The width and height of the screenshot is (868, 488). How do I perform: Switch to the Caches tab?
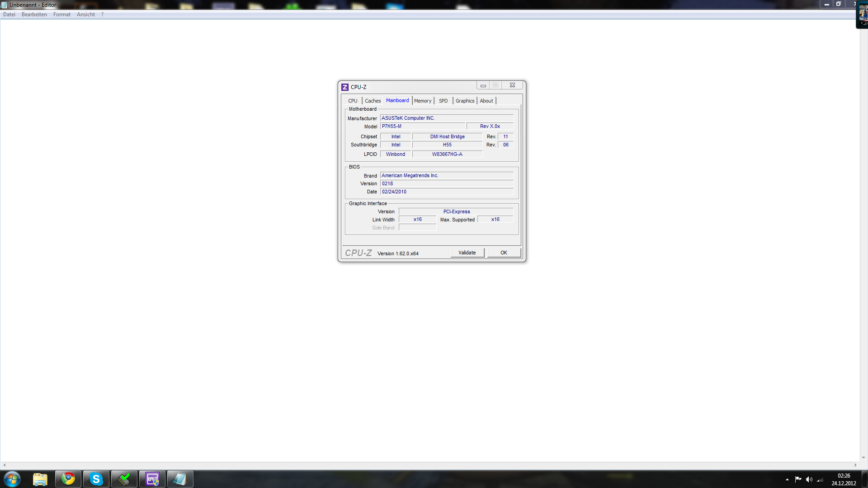pos(373,101)
